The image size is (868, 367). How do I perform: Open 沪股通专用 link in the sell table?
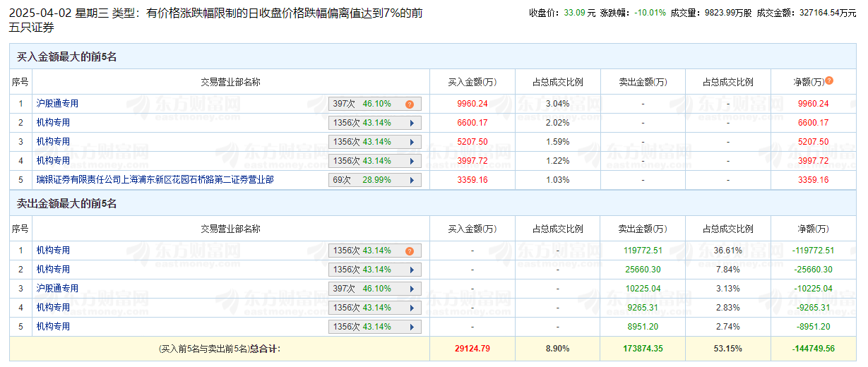[57, 289]
